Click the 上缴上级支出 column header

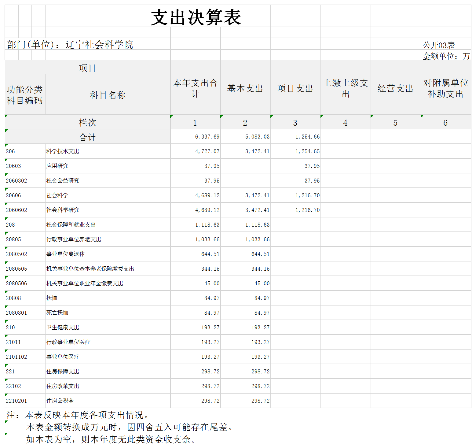[346, 88]
